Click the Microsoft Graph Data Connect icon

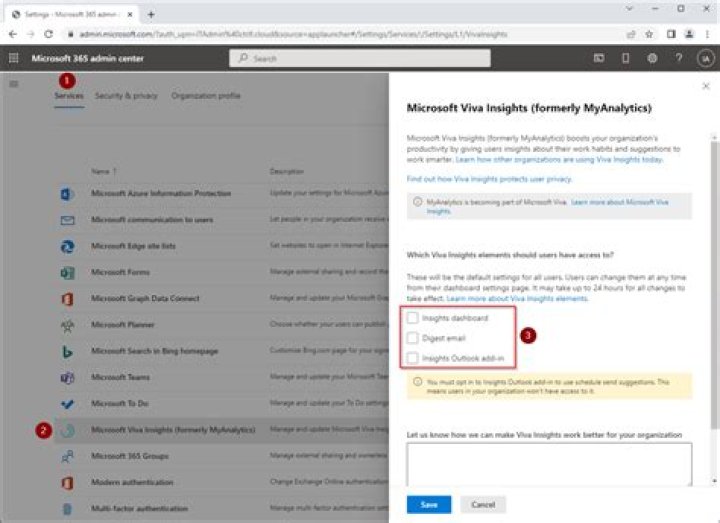coord(68,298)
